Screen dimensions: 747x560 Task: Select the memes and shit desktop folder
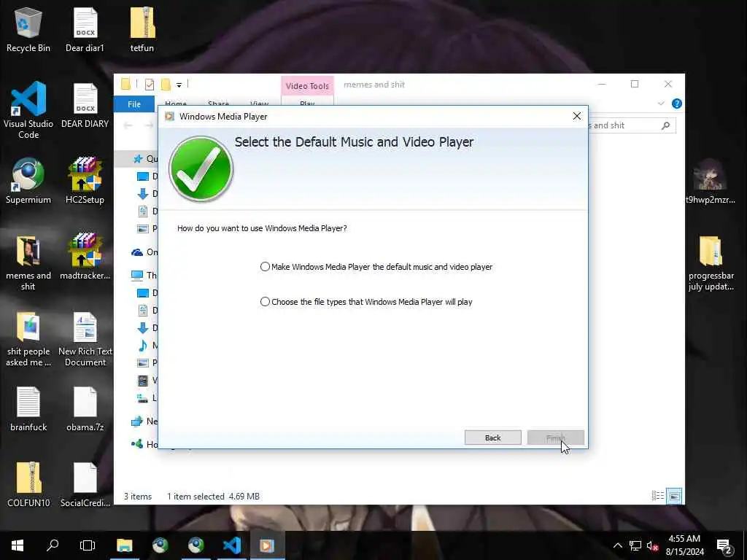(x=28, y=262)
